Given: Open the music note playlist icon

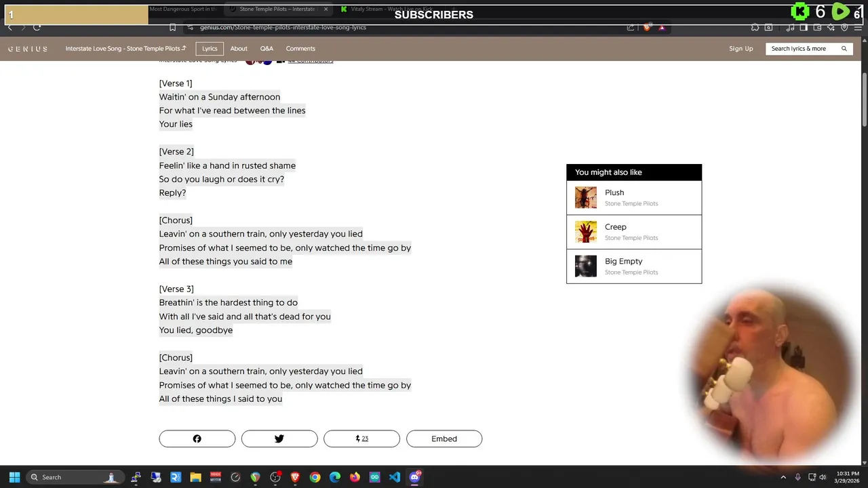Looking at the screenshot, I should (x=791, y=27).
